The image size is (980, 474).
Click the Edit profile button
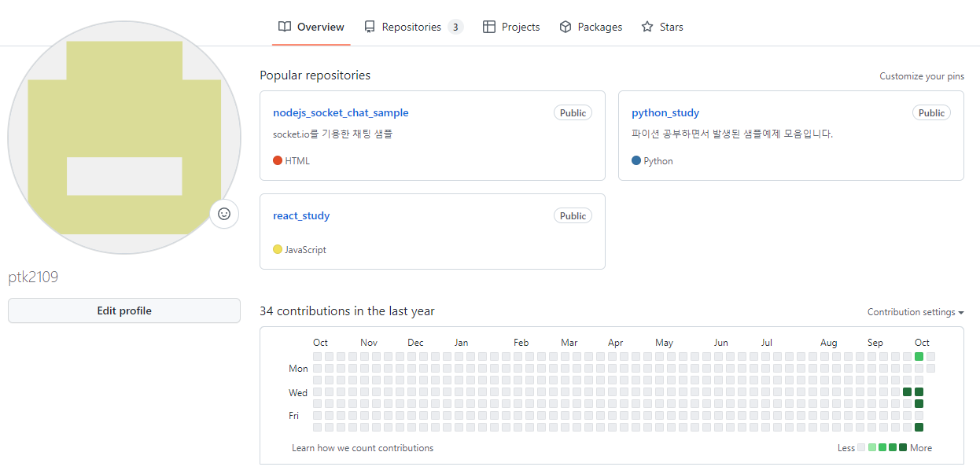(124, 310)
